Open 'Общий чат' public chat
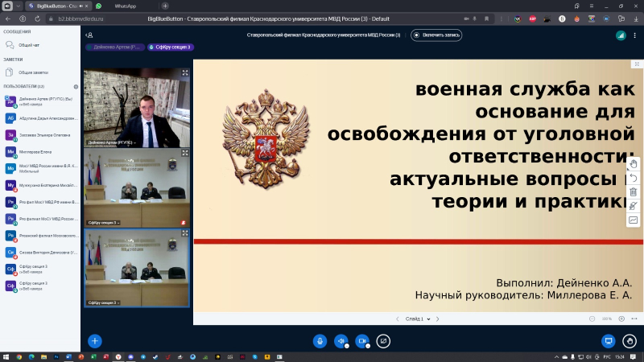This screenshot has width=644, height=362. pos(29,45)
